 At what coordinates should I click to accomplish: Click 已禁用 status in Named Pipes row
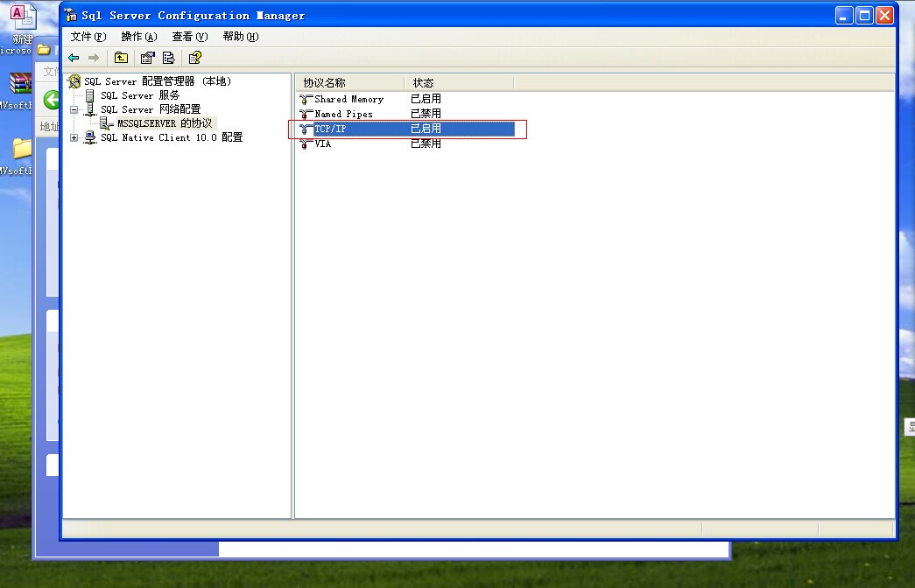coord(426,114)
